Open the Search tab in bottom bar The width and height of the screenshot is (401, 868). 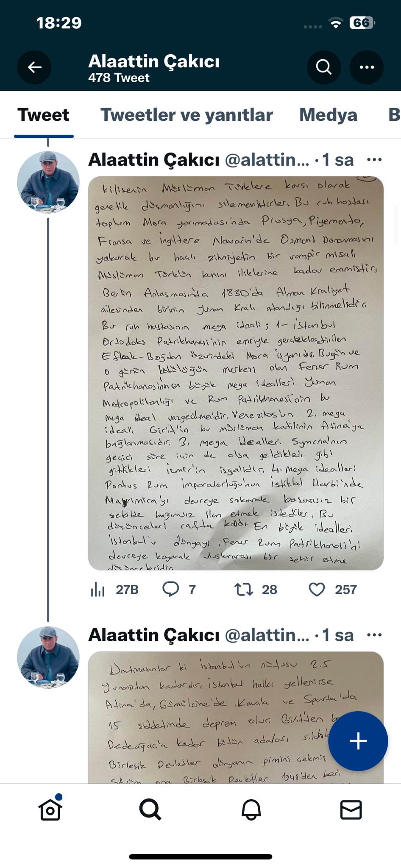click(150, 810)
